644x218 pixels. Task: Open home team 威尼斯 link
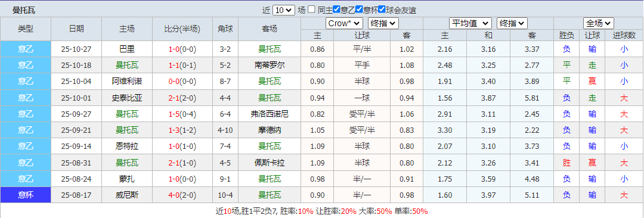click(x=127, y=195)
